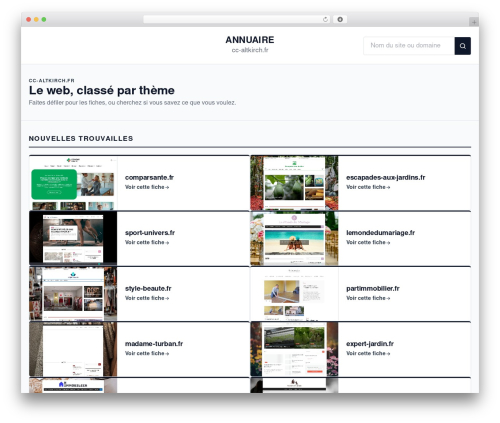Screen dimensions: 500x423
Task: Click 'Voir cette fiche' for comparsante.fr
Action: click(x=147, y=187)
